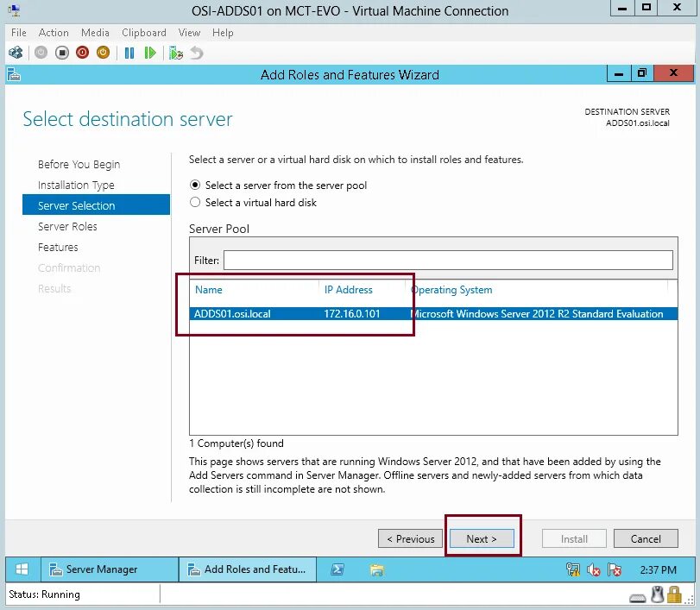The width and height of the screenshot is (700, 610).
Task: Sort by IP Address column header
Action: point(348,289)
